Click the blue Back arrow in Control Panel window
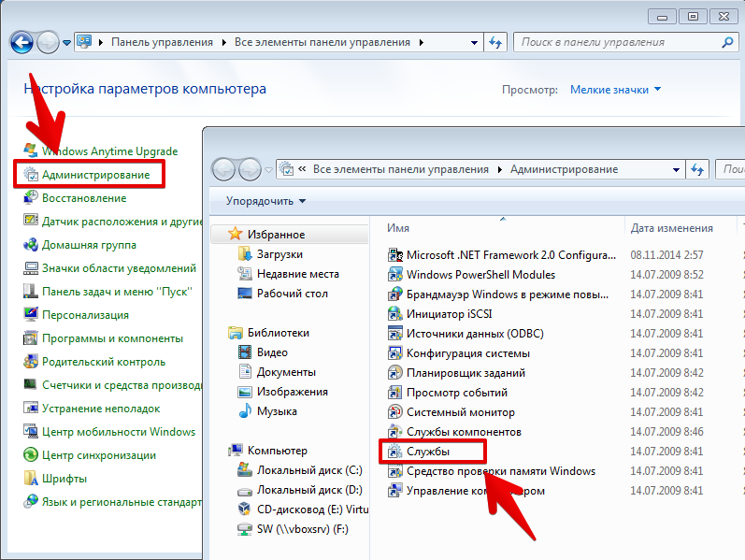The width and height of the screenshot is (745, 560). (x=21, y=43)
